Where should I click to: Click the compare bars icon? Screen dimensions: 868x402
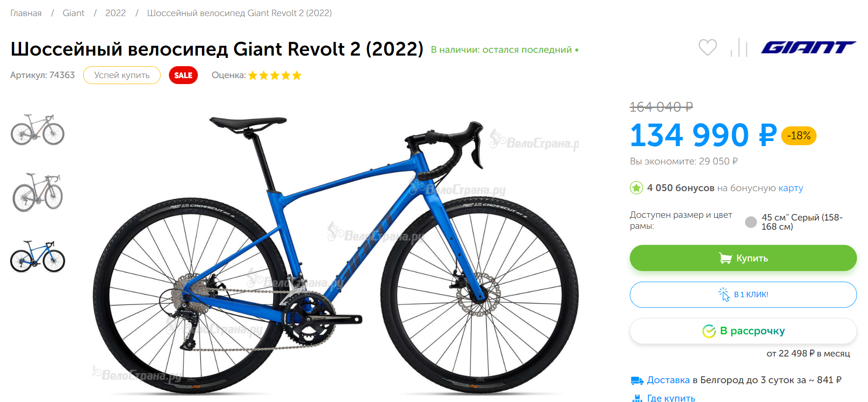click(739, 47)
